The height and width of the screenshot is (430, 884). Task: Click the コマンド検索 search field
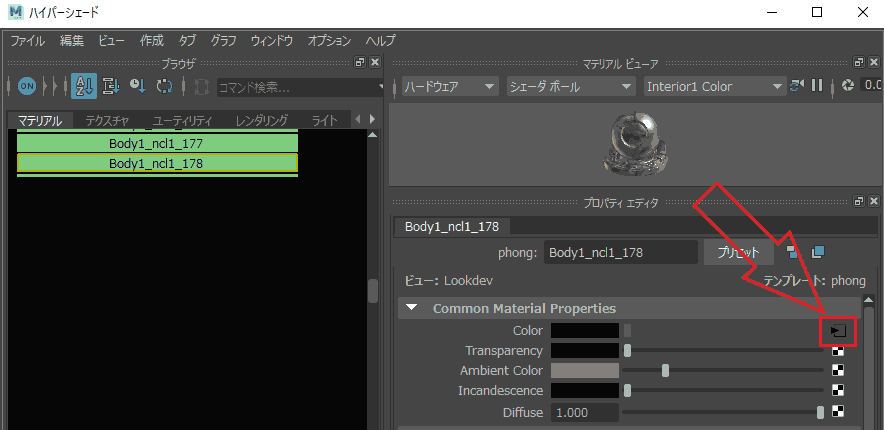[x=299, y=87]
